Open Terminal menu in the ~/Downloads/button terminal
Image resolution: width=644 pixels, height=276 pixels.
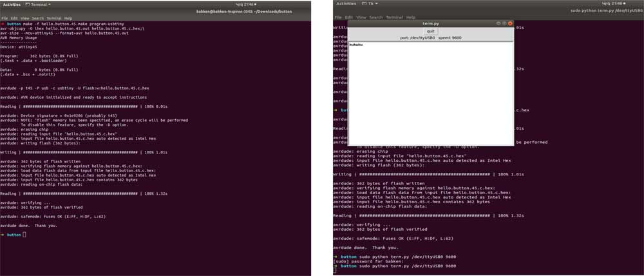coord(54,19)
